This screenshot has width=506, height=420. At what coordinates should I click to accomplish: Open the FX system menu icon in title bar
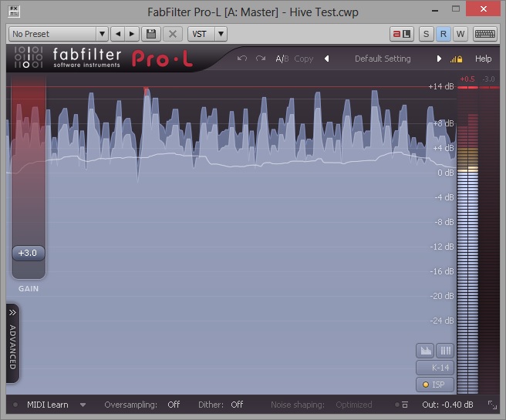[x=14, y=12]
